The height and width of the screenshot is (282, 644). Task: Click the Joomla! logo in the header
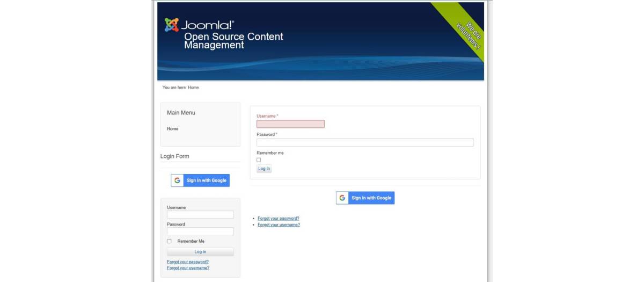coord(199,25)
